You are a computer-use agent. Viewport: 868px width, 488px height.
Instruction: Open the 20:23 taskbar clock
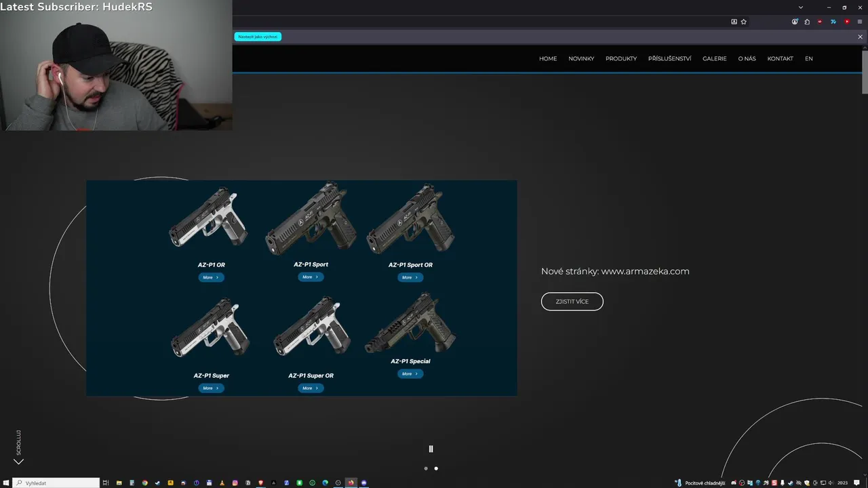pos(842,483)
